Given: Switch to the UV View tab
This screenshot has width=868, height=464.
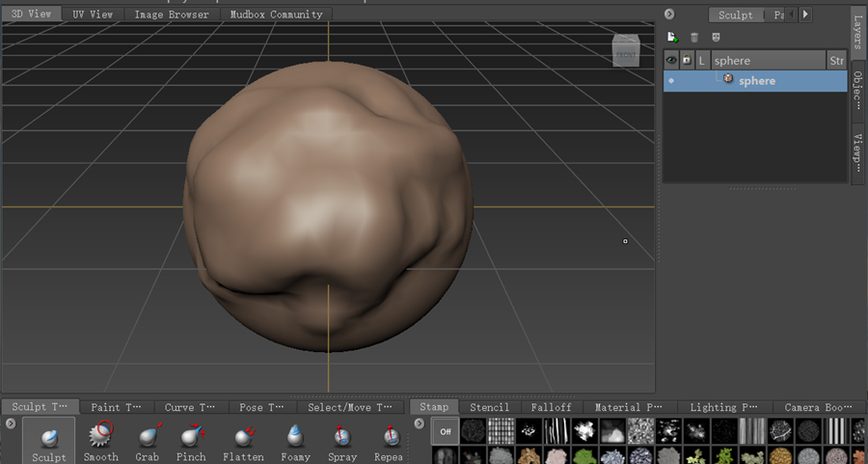Looking at the screenshot, I should (93, 14).
